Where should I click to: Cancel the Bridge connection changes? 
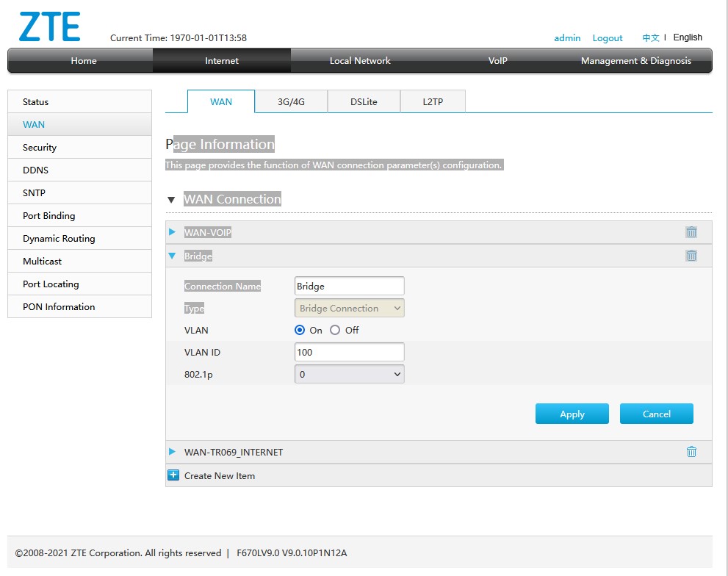657,414
